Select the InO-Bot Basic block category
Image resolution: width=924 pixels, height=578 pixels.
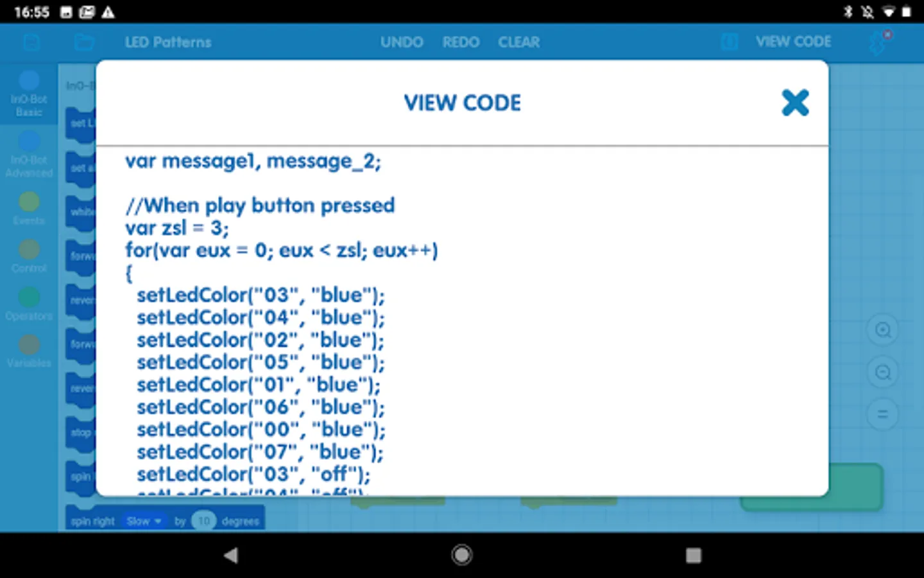pyautogui.click(x=29, y=93)
